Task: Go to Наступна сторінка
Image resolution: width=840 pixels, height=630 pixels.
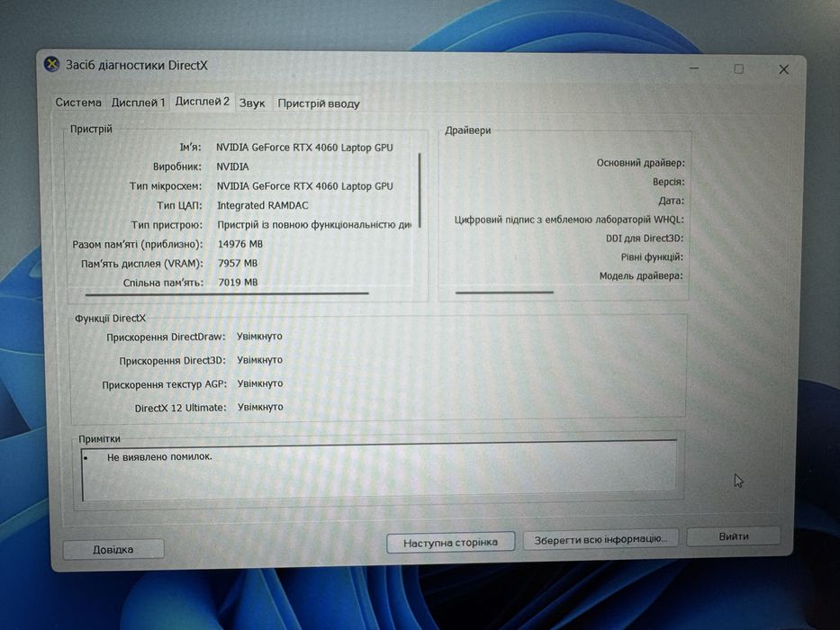Action: 450,542
